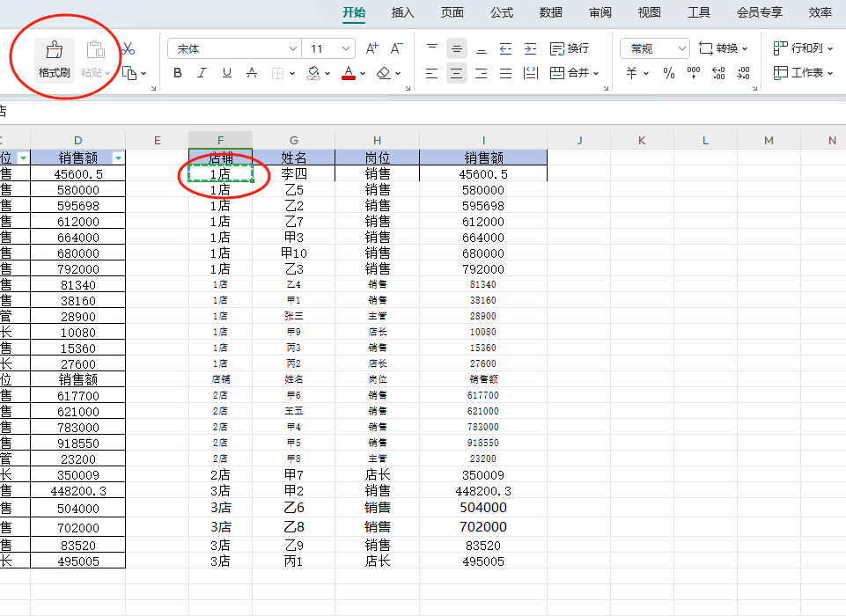This screenshot has height=616, width=846.
Task: Apply thousands separator format
Action: [x=694, y=73]
